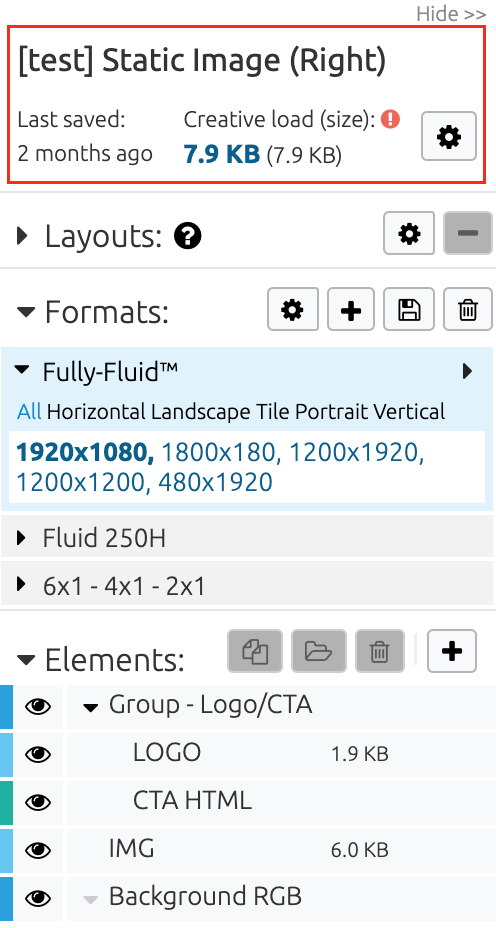Collapse the Elements section
This screenshot has height=928, width=496.
[x=26, y=659]
